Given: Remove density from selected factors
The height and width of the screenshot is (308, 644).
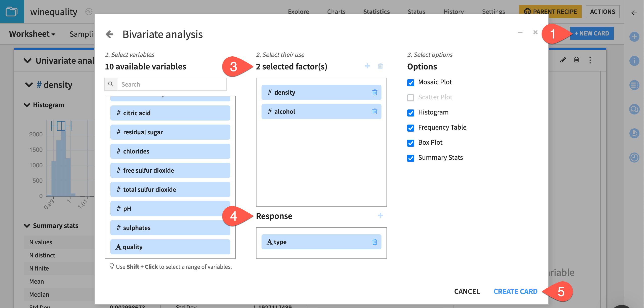Looking at the screenshot, I should point(375,92).
